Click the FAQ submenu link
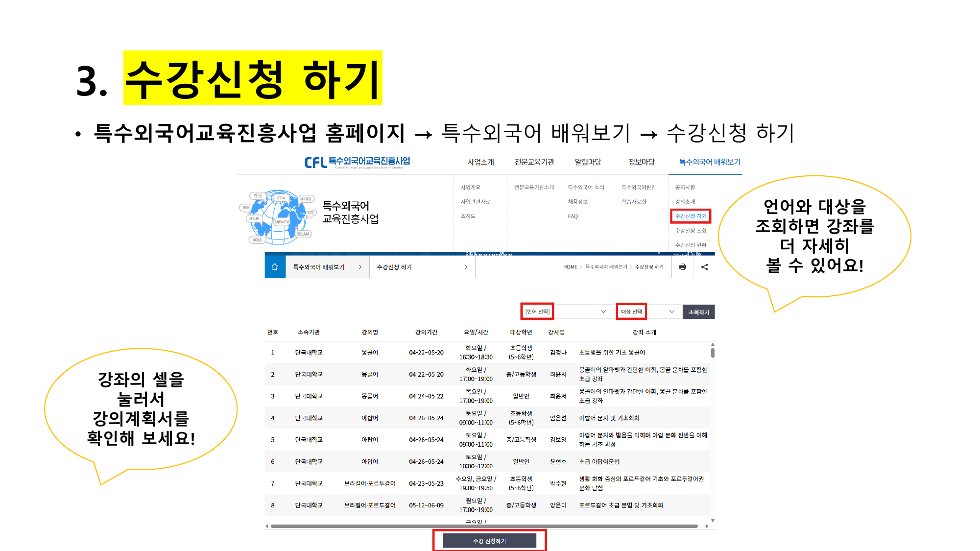980x551 pixels. (573, 216)
